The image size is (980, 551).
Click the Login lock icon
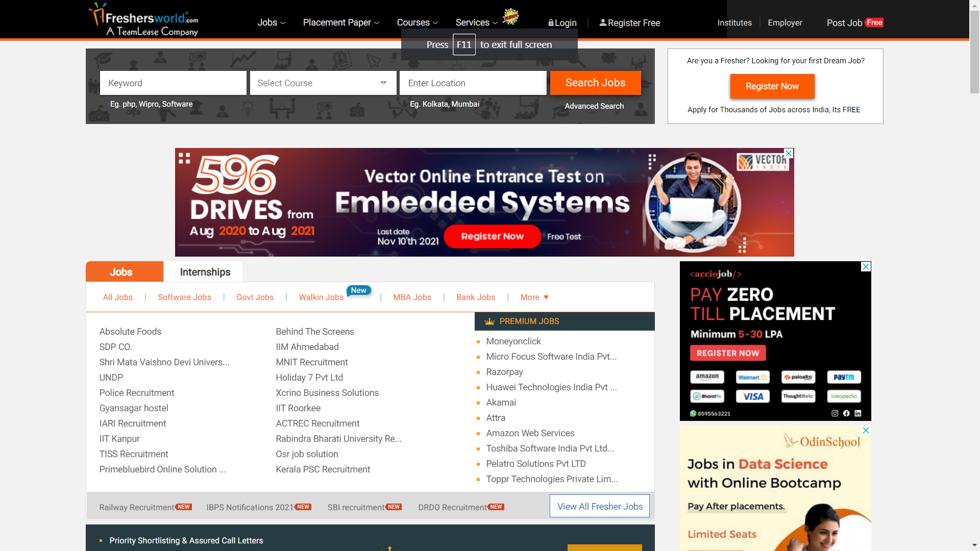pyautogui.click(x=551, y=23)
